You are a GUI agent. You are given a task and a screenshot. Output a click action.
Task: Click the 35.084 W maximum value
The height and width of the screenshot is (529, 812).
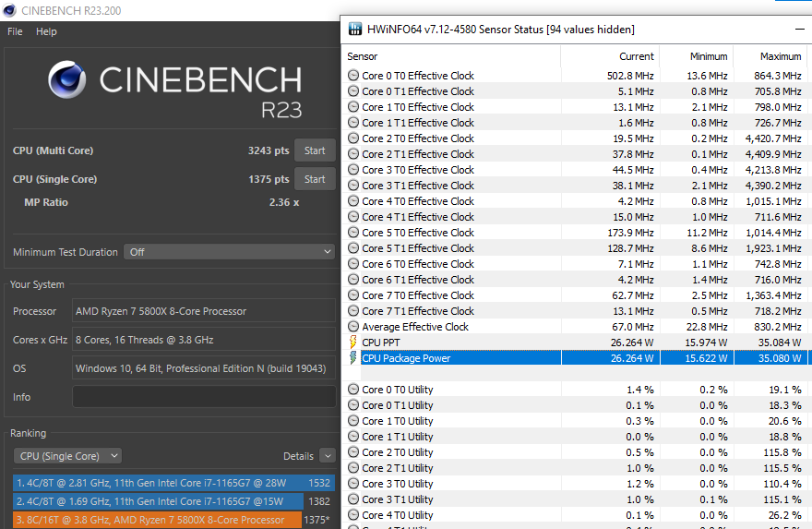coord(780,343)
